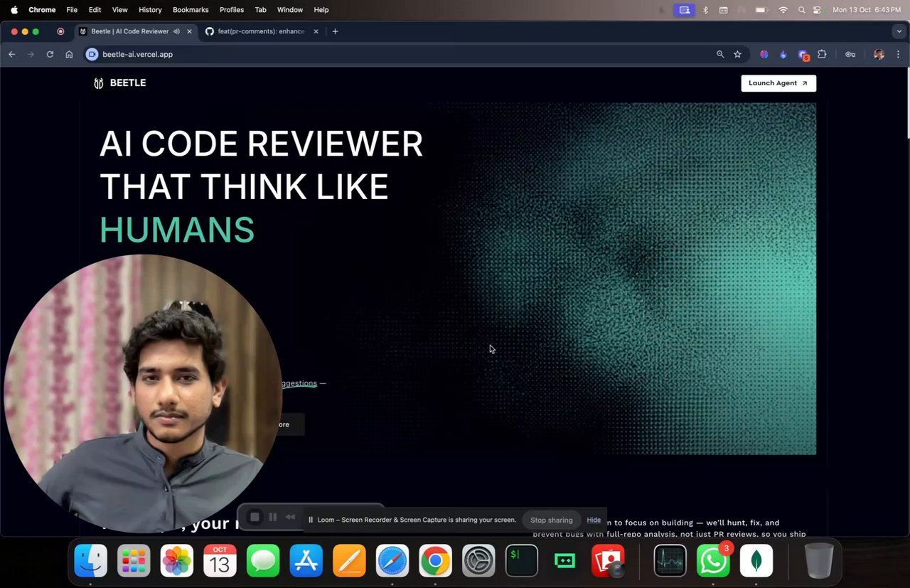This screenshot has width=910, height=588.
Task: Open the Bluetooth menu bar icon
Action: [x=706, y=10]
